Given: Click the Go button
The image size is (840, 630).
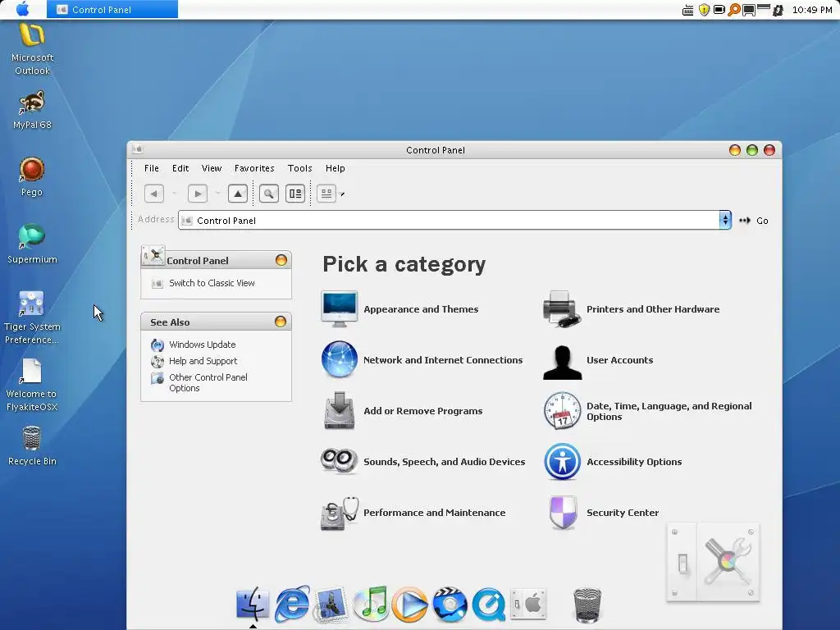Looking at the screenshot, I should [x=754, y=220].
